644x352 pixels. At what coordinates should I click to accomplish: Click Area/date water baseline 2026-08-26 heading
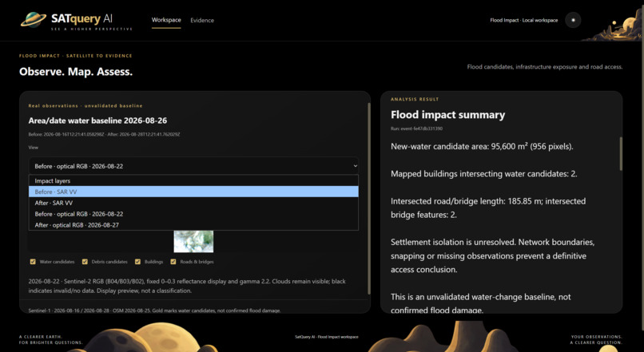[x=97, y=121]
